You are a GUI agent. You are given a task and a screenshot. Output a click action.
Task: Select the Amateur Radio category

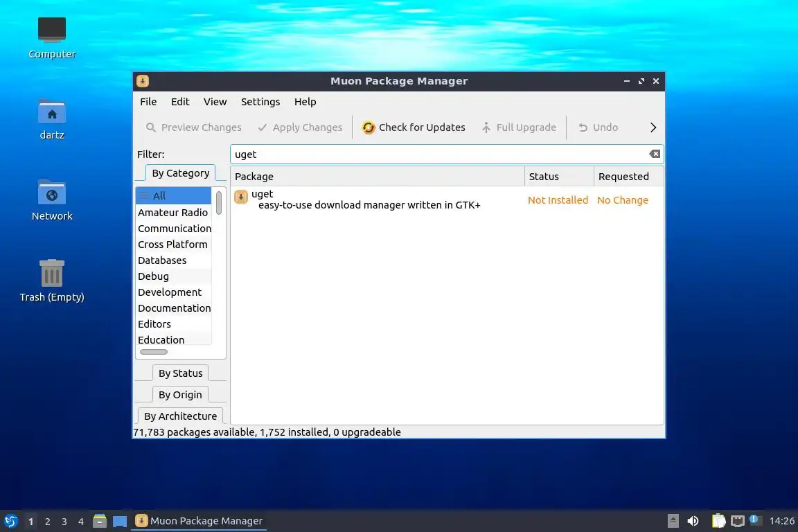point(174,212)
